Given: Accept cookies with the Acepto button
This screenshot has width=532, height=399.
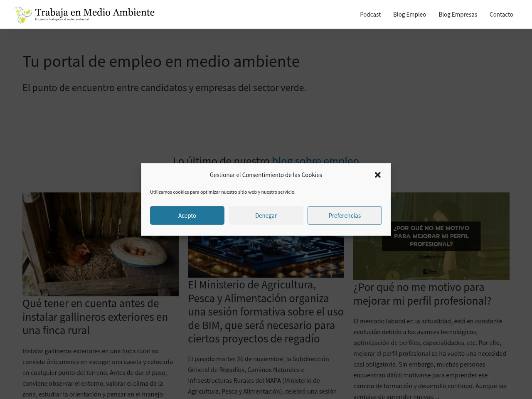Looking at the screenshot, I should point(187,215).
